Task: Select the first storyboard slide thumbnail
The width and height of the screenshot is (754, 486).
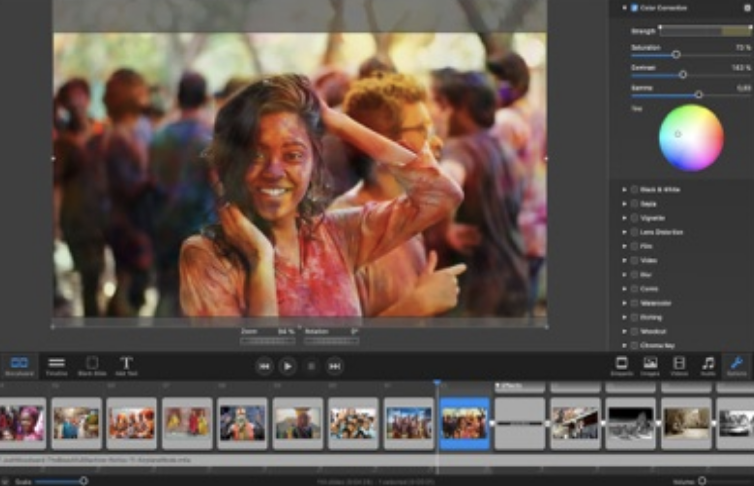Action: point(22,423)
